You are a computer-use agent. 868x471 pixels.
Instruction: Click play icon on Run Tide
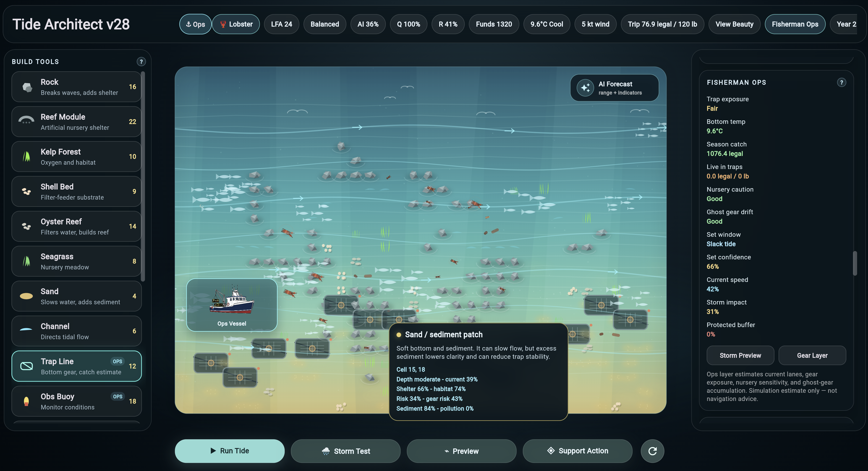click(x=213, y=451)
